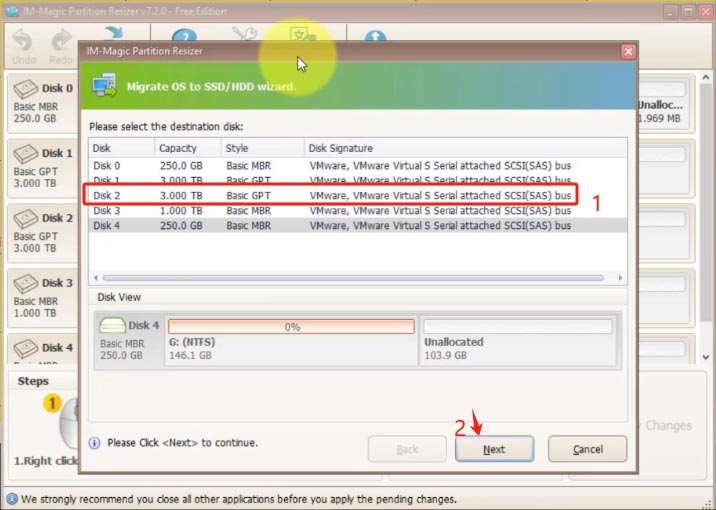The image size is (716, 510).
Task: Click the Style column header
Action: [263, 148]
